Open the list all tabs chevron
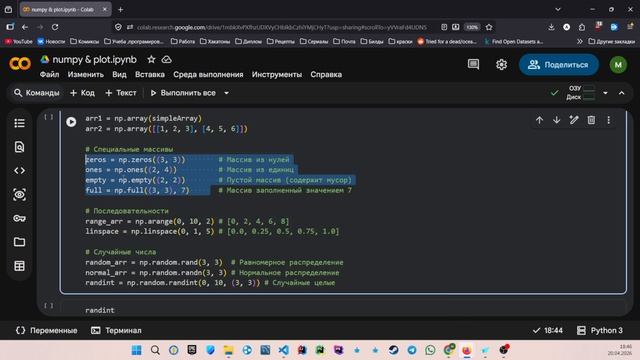 (558, 9)
